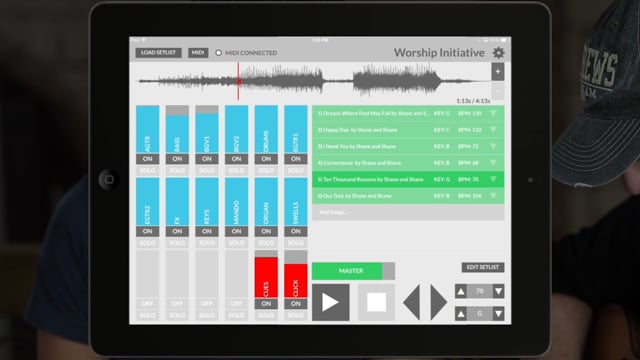
Task: Select song 3 I Need You
Action: pos(408,146)
